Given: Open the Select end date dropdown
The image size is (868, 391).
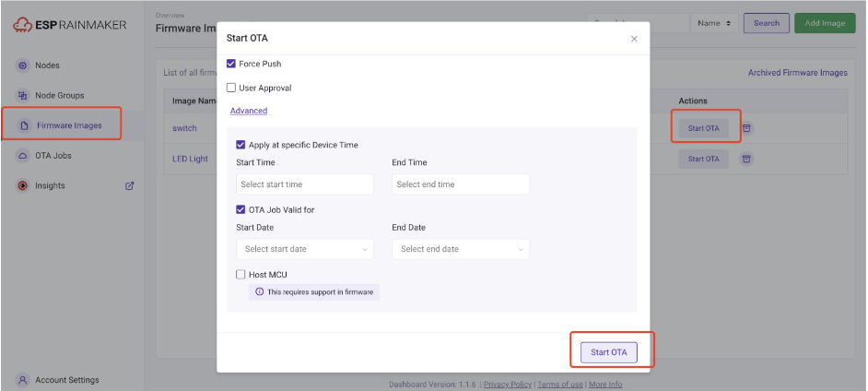Looking at the screenshot, I should tap(461, 249).
